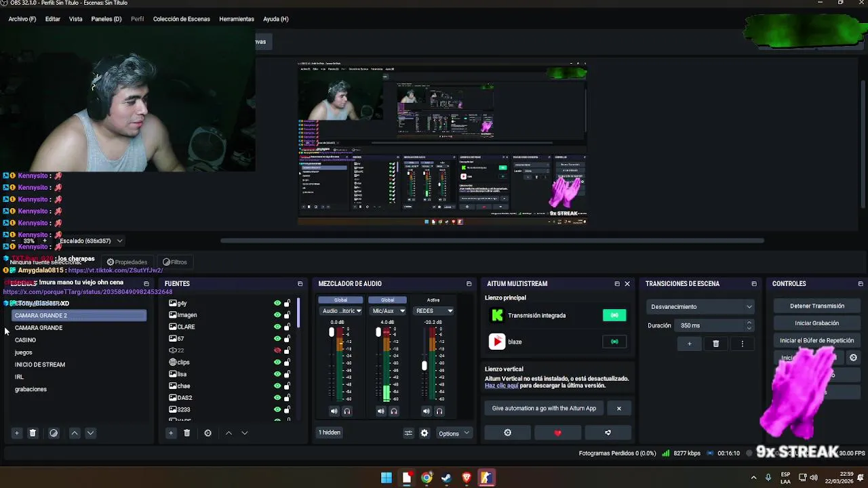Move selected scene down in Escenas list

pos(90,433)
